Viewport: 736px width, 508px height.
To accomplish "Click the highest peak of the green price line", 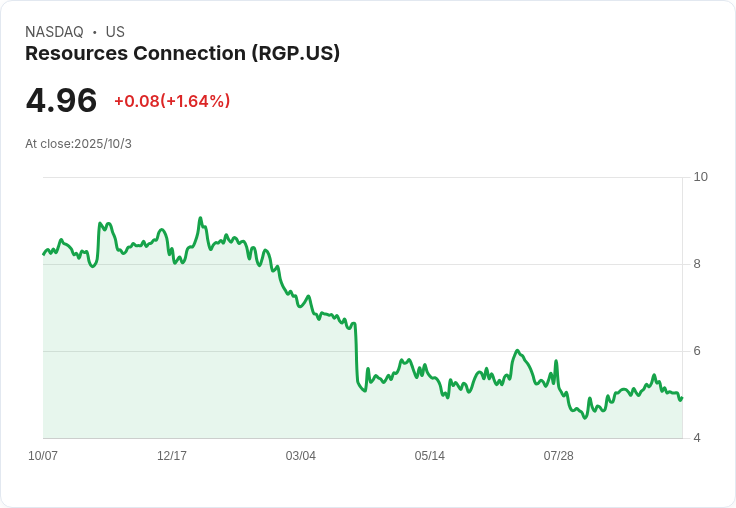I will point(200,218).
